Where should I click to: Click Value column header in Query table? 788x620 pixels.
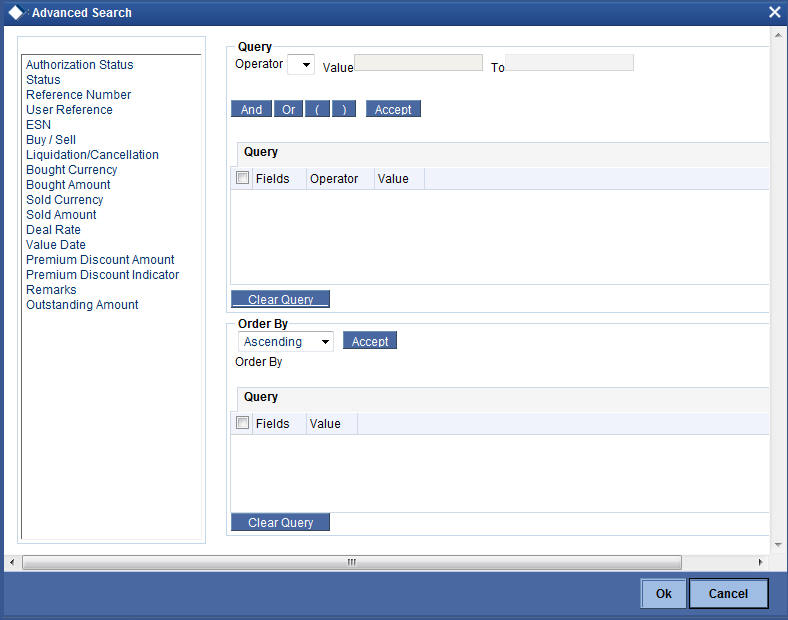point(393,179)
